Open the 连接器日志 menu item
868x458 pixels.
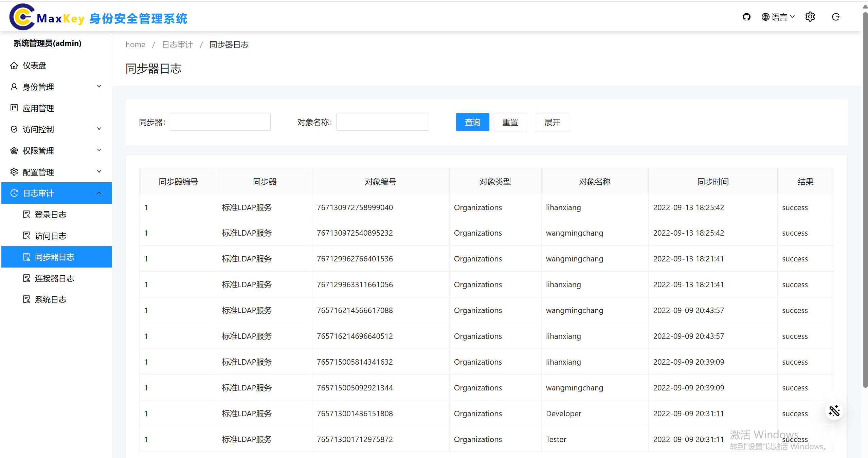(54, 278)
